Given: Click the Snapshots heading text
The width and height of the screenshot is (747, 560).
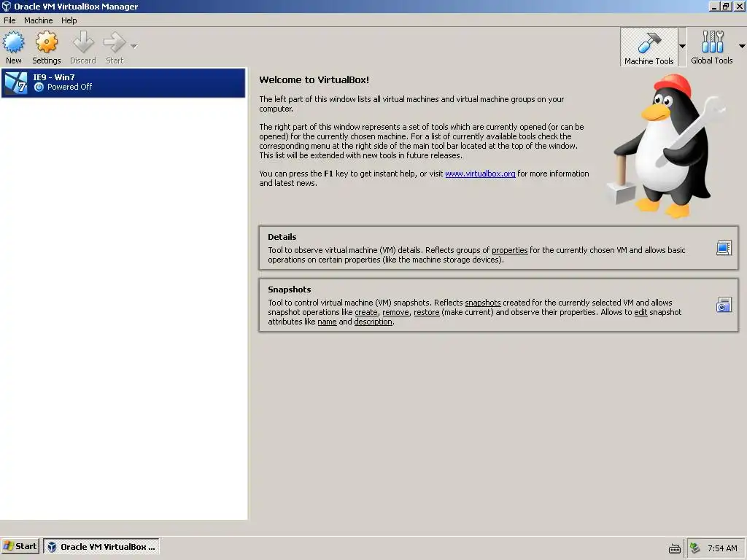Looking at the screenshot, I should coord(289,289).
